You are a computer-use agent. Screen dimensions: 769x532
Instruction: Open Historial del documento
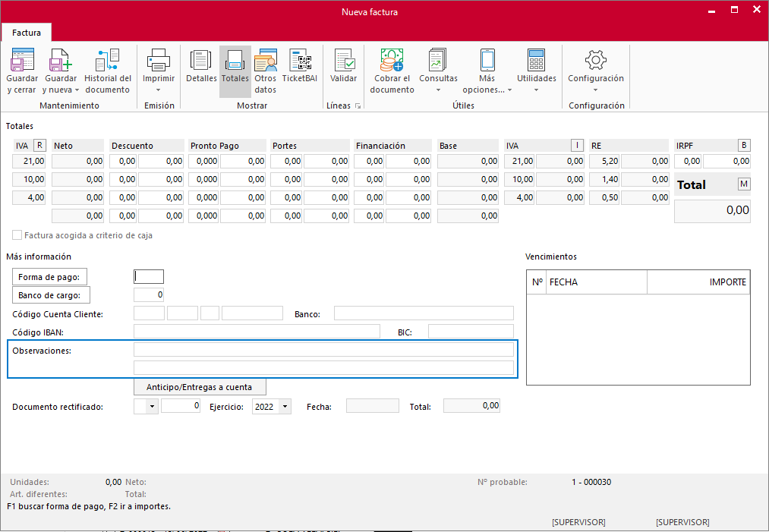[107, 59]
